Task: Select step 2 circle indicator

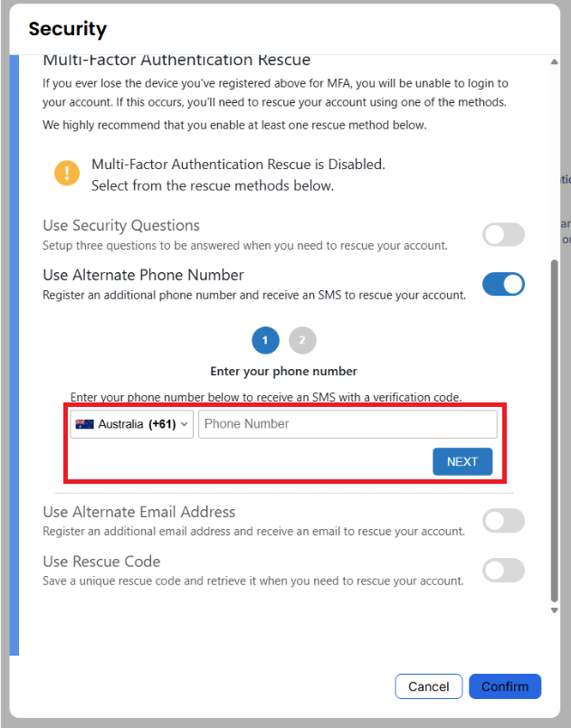Action: coord(302,340)
